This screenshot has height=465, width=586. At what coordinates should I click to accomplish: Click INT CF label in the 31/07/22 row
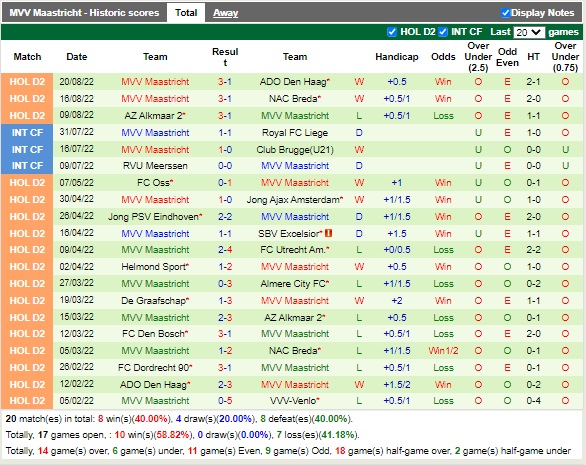click(x=27, y=133)
